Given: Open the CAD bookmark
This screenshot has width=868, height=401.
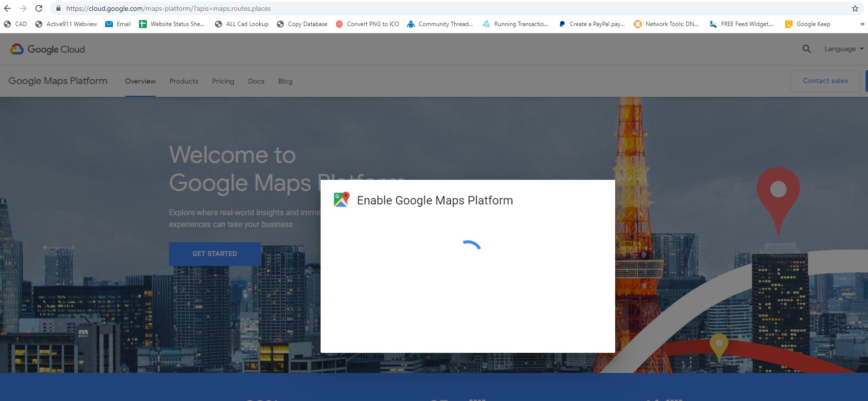Looking at the screenshot, I should click(15, 24).
